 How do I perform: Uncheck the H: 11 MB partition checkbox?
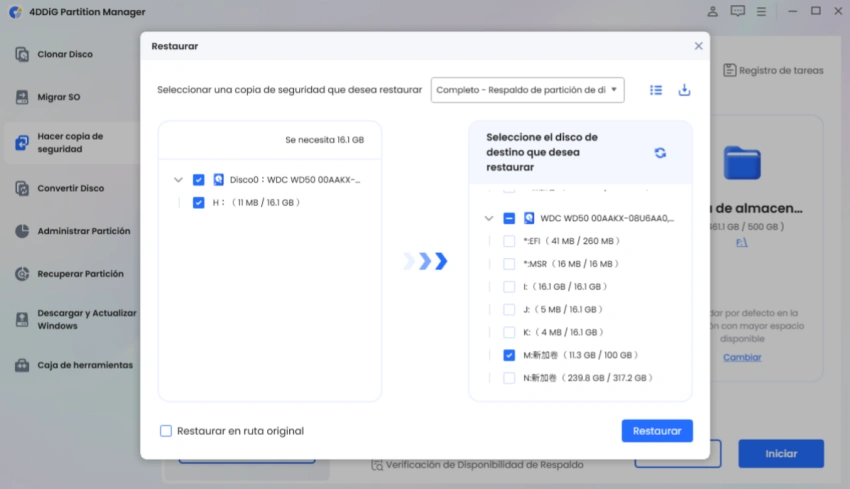click(198, 202)
